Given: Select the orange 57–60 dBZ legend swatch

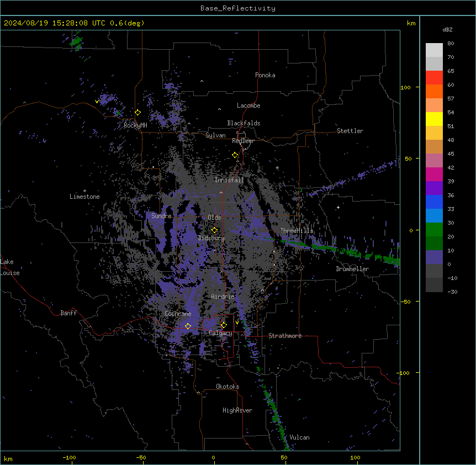Looking at the screenshot, I should 434,91.
